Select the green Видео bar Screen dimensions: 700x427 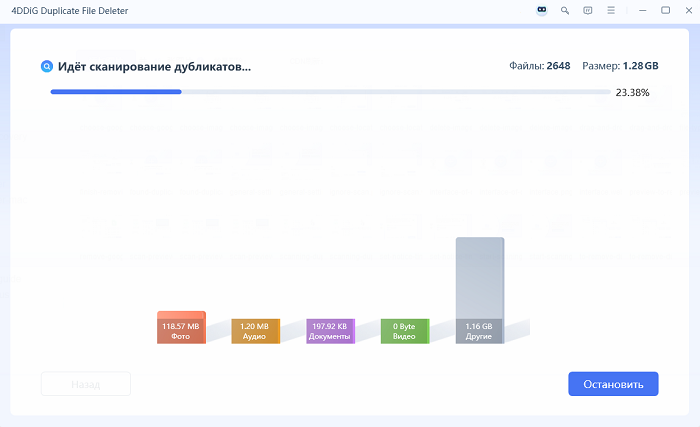(404, 331)
